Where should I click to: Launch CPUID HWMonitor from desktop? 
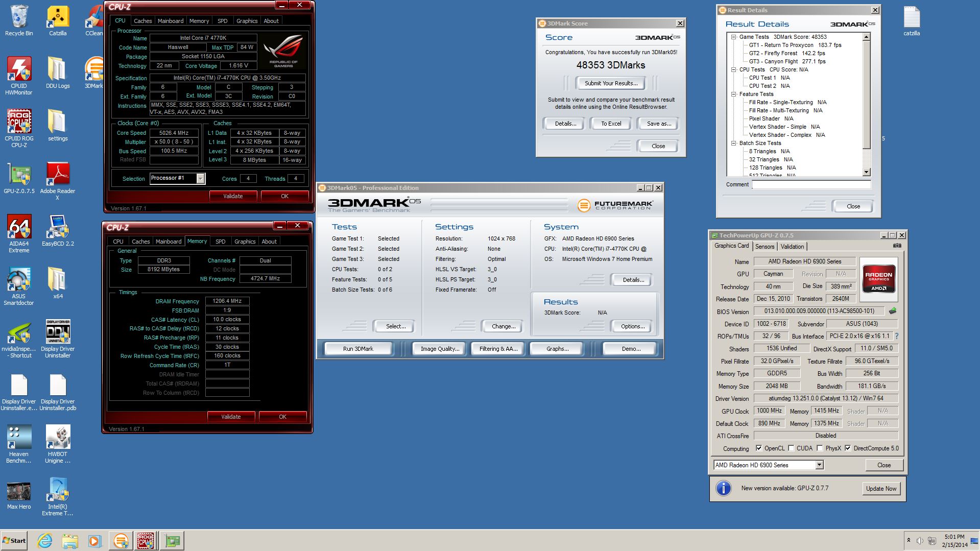coord(19,76)
